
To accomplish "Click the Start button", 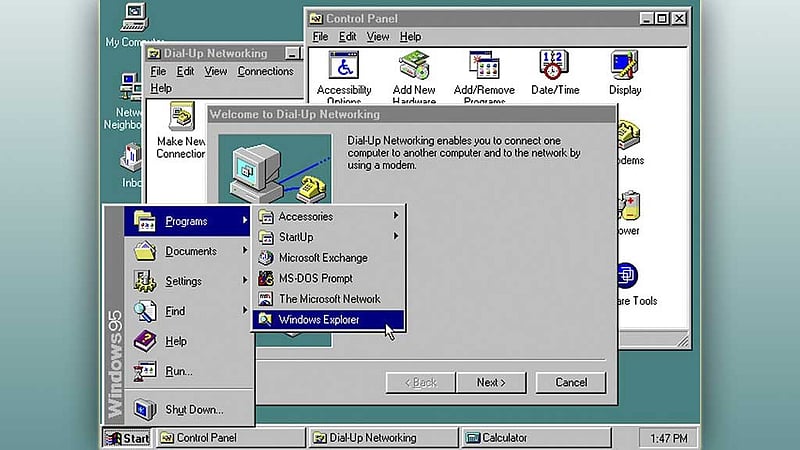I will 127,438.
